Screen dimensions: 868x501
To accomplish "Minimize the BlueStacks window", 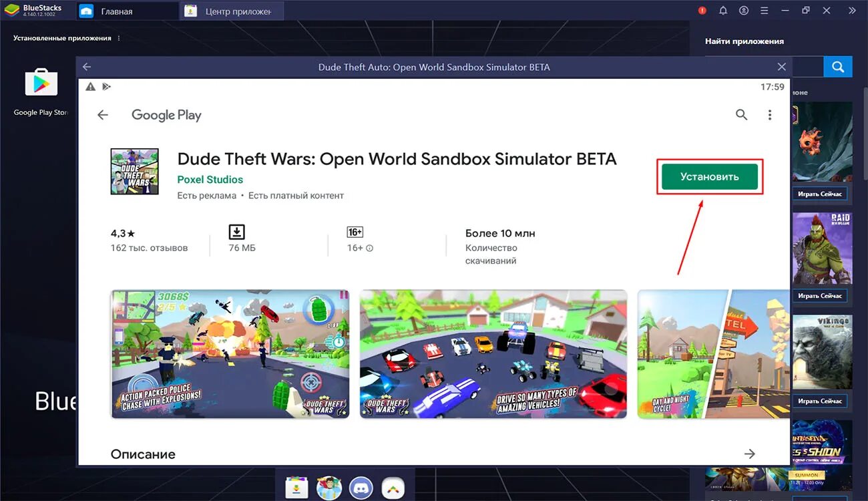I will coord(785,11).
